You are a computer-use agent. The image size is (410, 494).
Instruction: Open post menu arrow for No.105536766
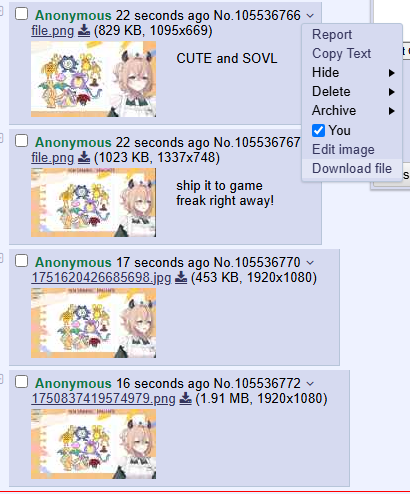[x=310, y=16]
